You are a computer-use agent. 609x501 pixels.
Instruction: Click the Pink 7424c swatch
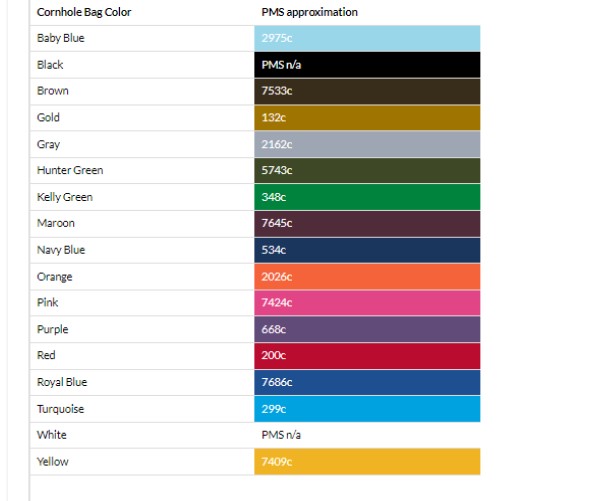367,303
